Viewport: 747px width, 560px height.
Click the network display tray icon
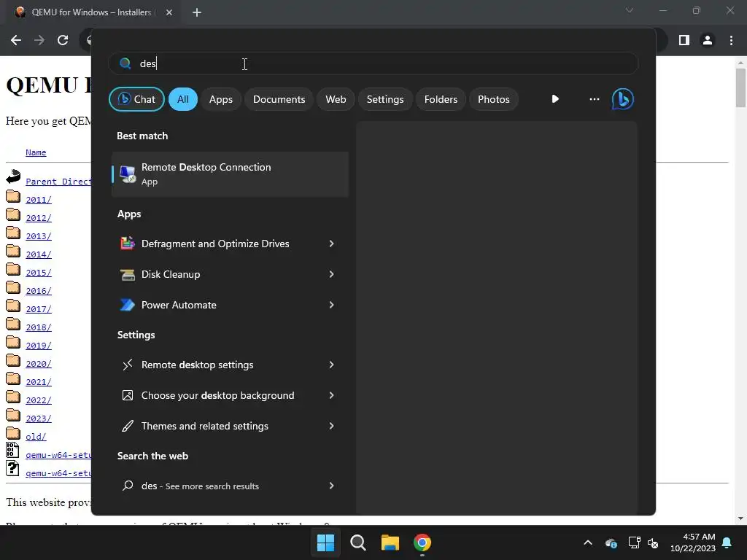[634, 542]
